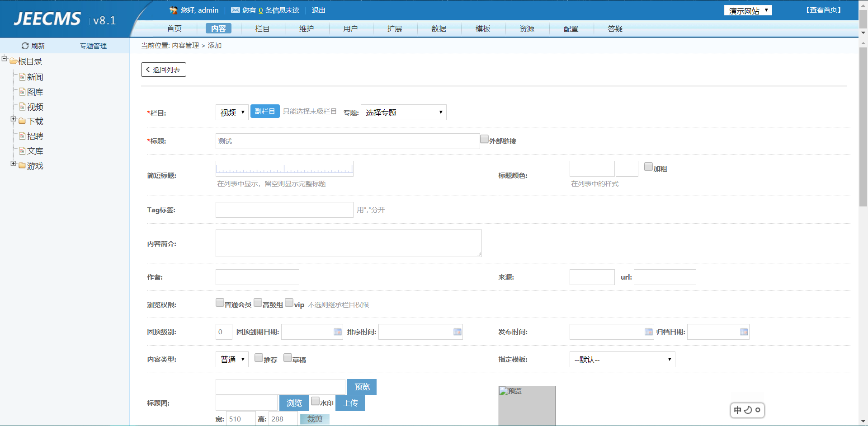
Task: Check the 加粗 bold title checkbox
Action: click(x=648, y=167)
